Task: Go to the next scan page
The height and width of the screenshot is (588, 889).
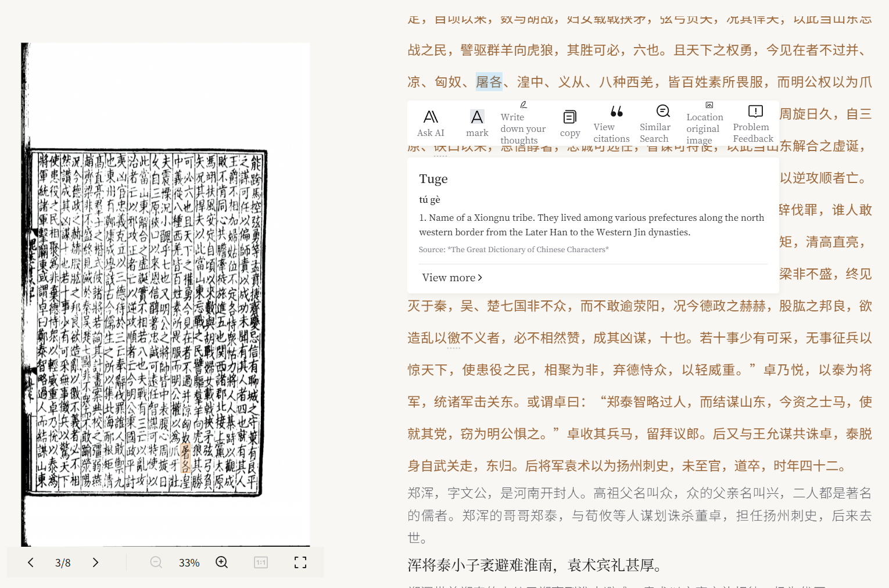Action: point(96,562)
